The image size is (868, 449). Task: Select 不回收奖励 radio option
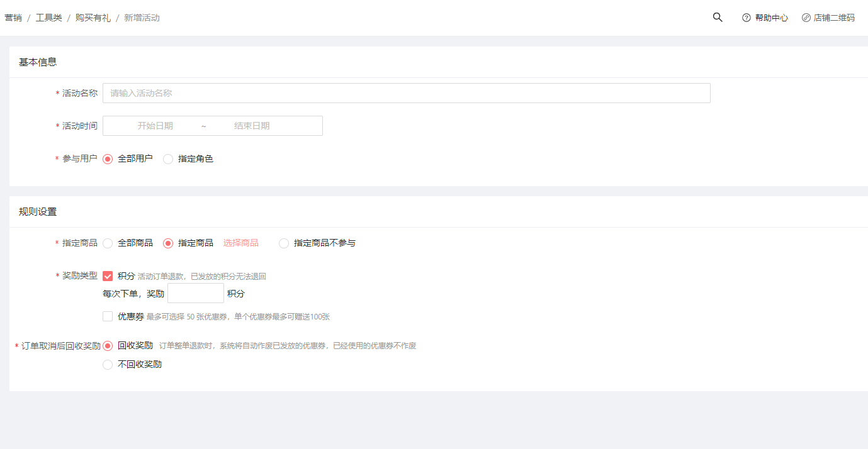coord(108,365)
